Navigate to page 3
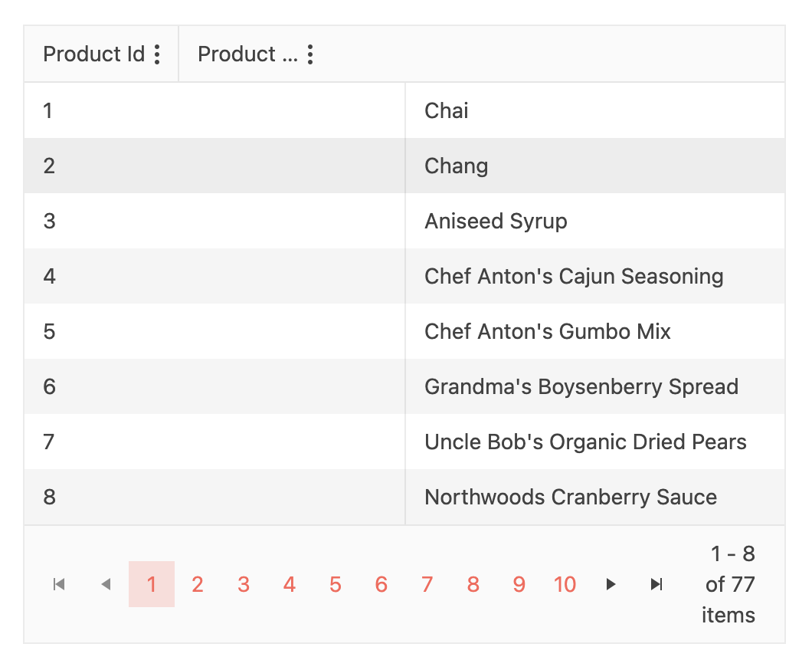The image size is (812, 670). point(244,585)
